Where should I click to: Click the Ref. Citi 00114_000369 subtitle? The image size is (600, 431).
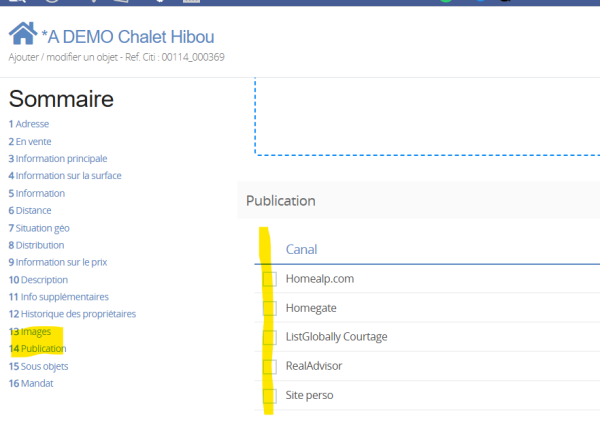coord(116,57)
